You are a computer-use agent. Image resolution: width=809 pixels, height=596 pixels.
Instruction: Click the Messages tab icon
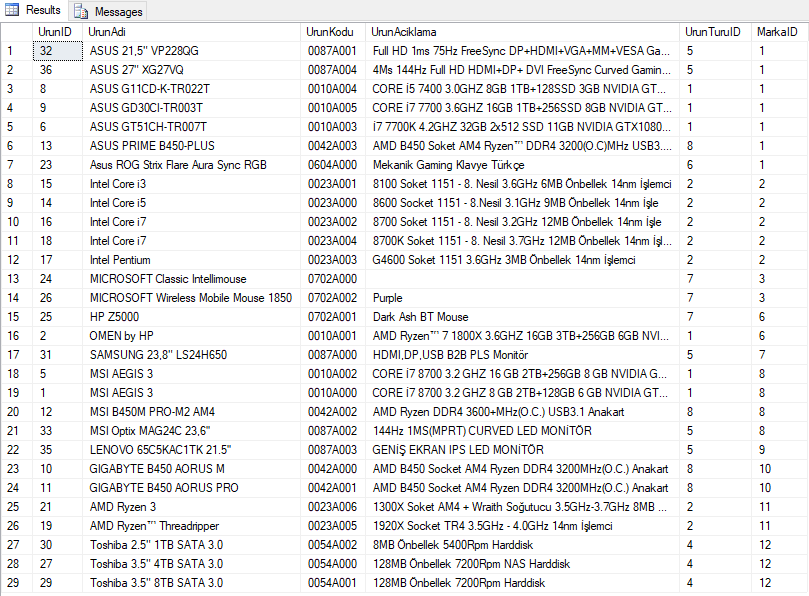pos(81,11)
